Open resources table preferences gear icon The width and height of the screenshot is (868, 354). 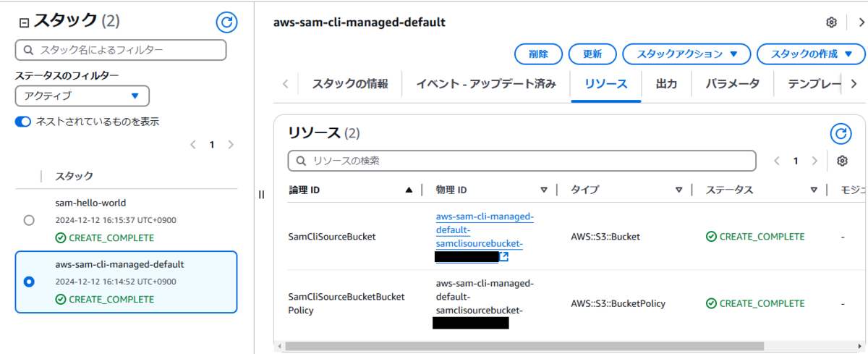pyautogui.click(x=842, y=161)
